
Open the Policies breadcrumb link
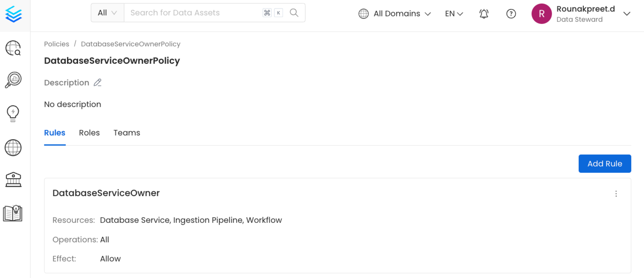tap(57, 44)
